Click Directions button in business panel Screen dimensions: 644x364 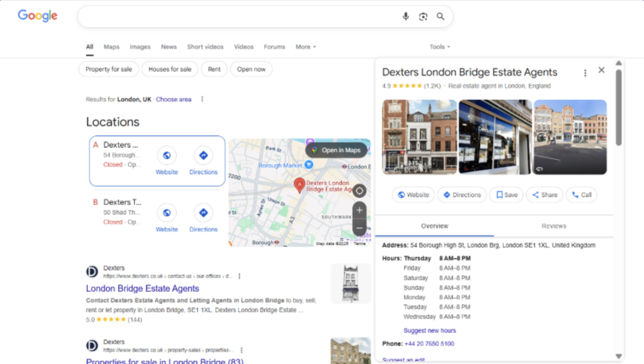tap(462, 195)
